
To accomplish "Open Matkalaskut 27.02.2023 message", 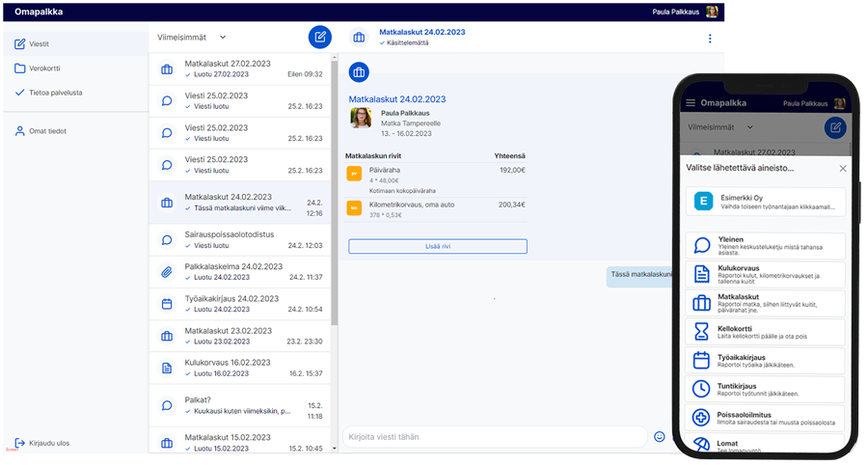I will (240, 69).
